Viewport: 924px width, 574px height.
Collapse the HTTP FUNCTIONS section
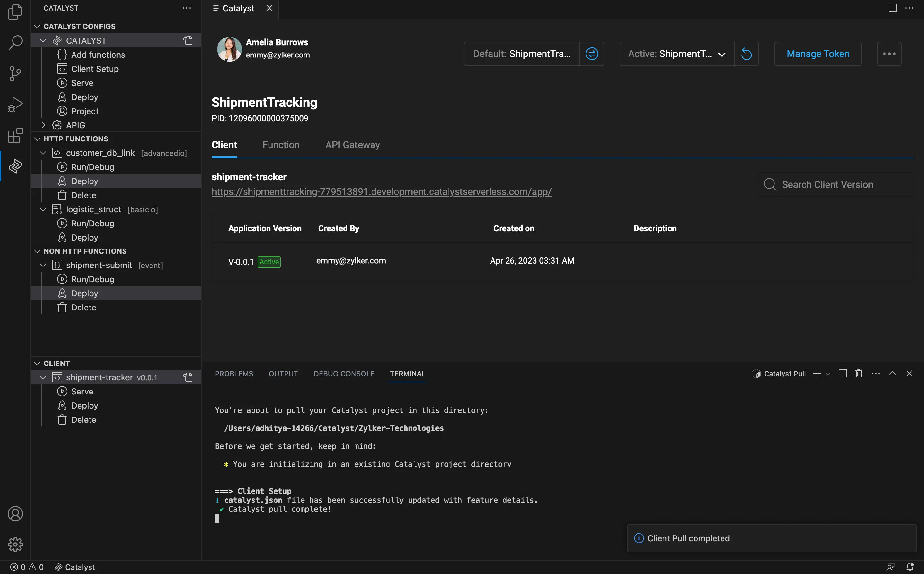point(37,139)
